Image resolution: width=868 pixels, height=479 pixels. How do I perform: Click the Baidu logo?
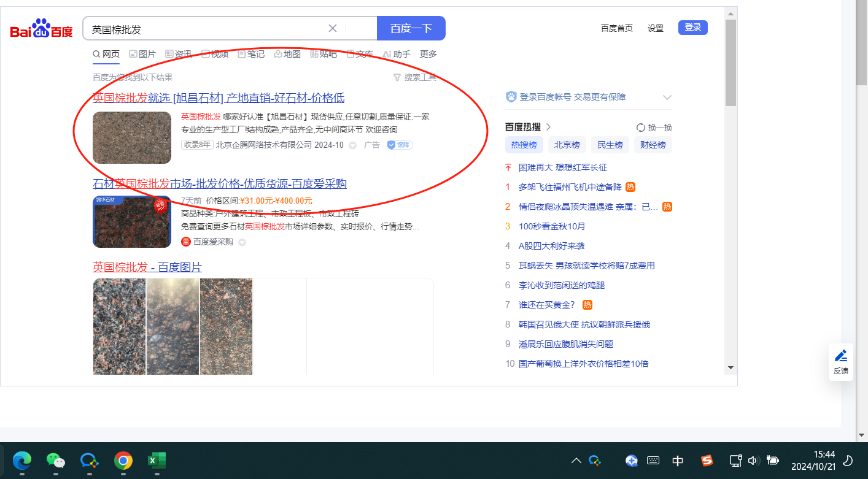(x=41, y=29)
